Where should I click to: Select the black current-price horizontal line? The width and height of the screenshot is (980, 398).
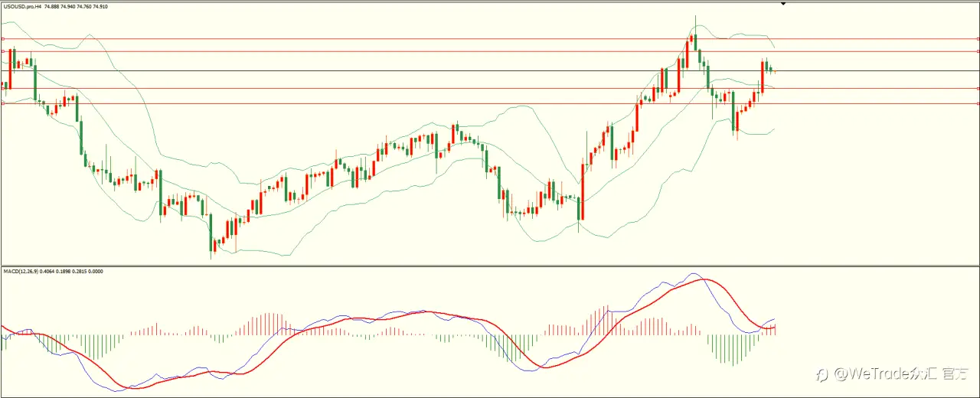[x=490, y=71]
